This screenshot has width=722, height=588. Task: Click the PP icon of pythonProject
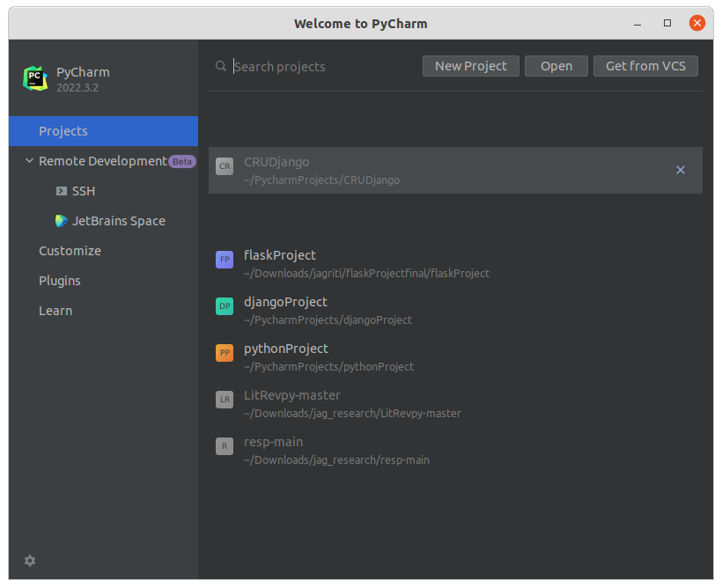225,353
